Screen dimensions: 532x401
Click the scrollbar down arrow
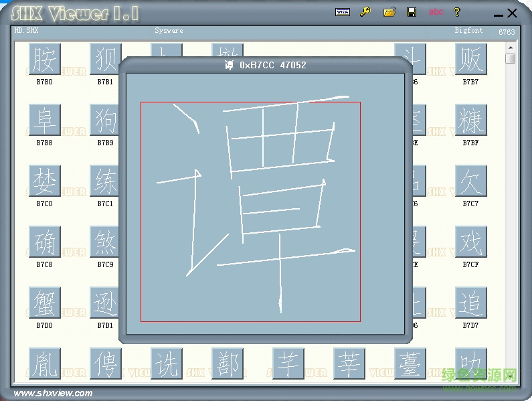(x=511, y=376)
